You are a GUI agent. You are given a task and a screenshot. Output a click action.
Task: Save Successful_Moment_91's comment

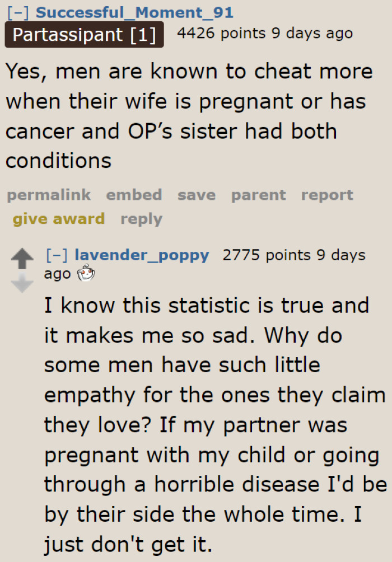(196, 195)
